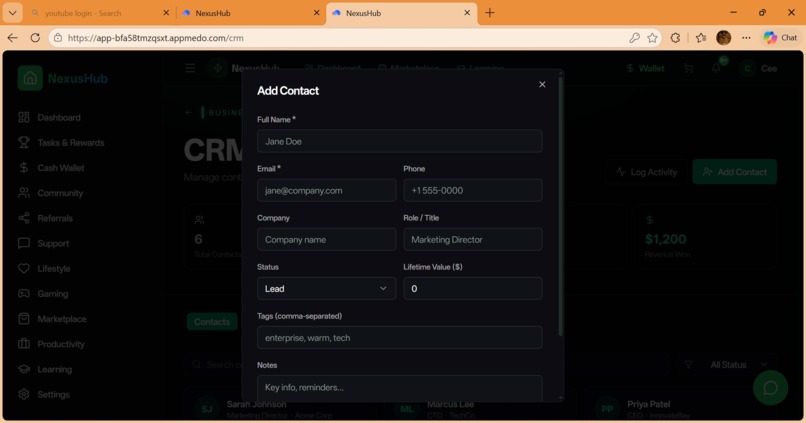Select the Tags comma-separated field
The width and height of the screenshot is (806, 423).
pyautogui.click(x=399, y=338)
